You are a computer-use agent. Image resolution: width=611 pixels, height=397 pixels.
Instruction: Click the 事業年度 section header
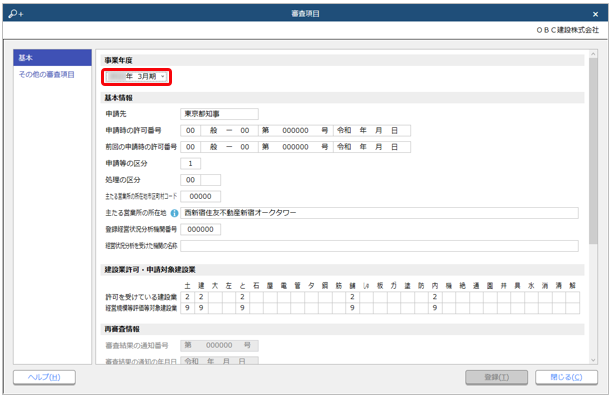[343, 60]
